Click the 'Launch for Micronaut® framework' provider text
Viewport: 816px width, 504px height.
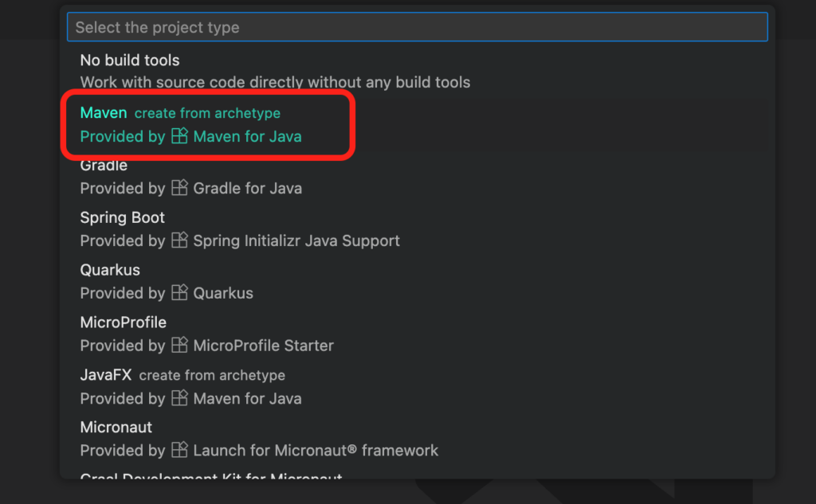[316, 450]
